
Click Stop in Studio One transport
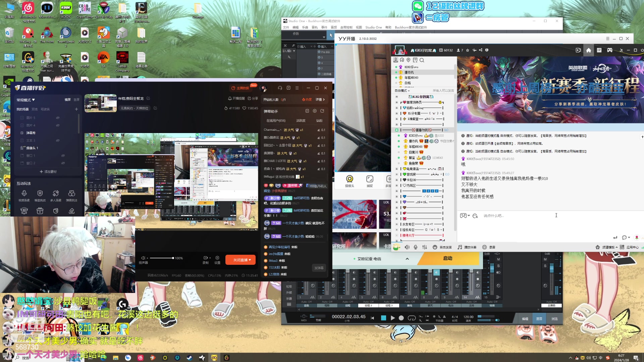(383, 318)
